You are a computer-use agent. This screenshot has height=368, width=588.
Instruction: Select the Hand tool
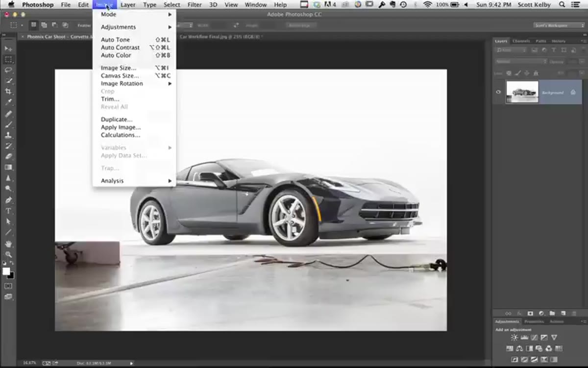click(x=8, y=244)
